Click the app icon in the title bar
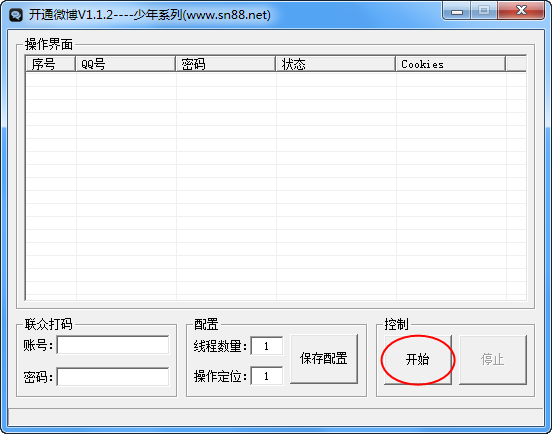 pyautogui.click(x=16, y=15)
